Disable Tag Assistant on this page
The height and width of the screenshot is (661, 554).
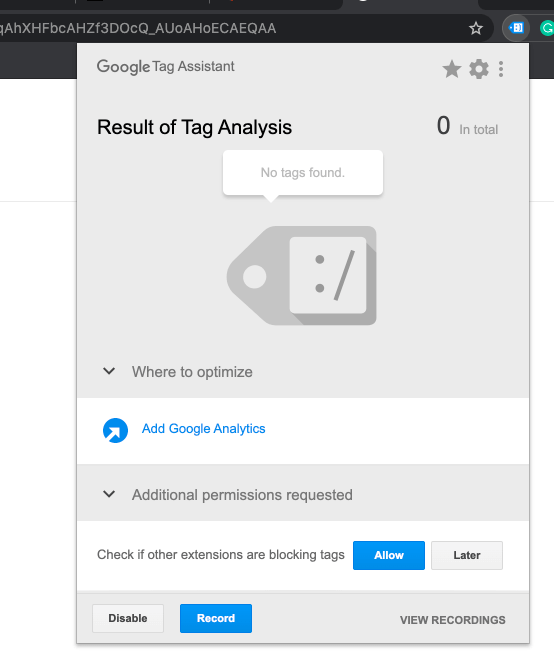128,618
